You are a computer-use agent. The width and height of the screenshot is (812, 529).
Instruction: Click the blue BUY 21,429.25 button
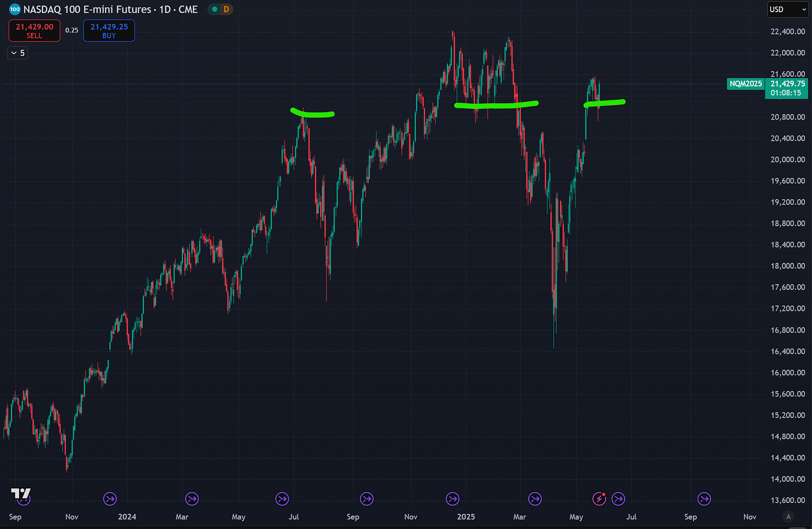click(109, 31)
